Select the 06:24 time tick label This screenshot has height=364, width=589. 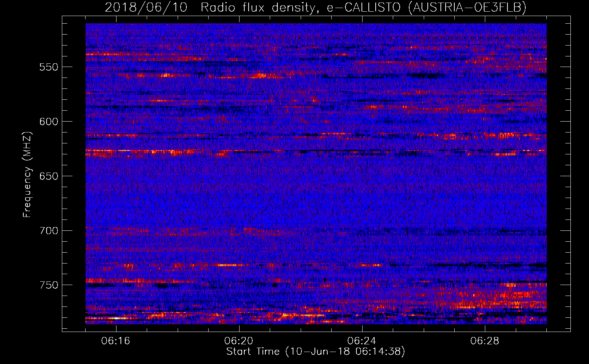(x=362, y=341)
